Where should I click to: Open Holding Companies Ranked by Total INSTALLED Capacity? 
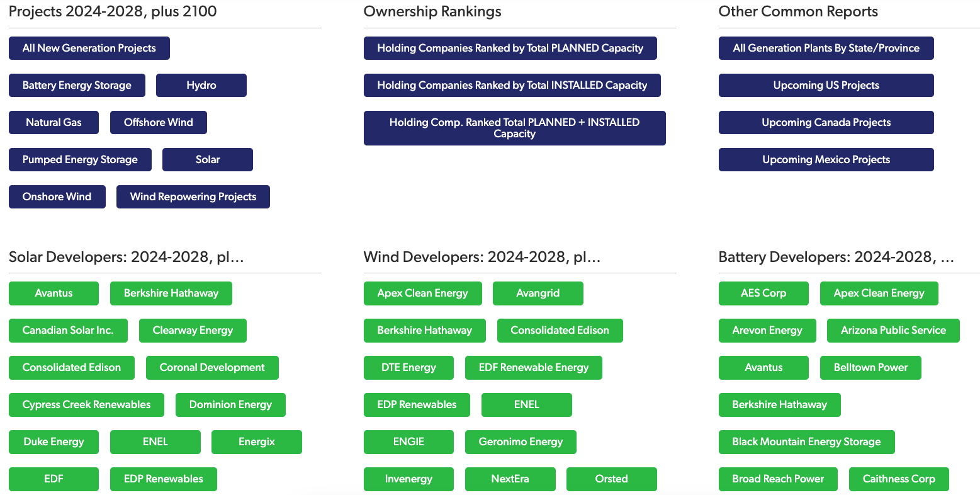512,85
